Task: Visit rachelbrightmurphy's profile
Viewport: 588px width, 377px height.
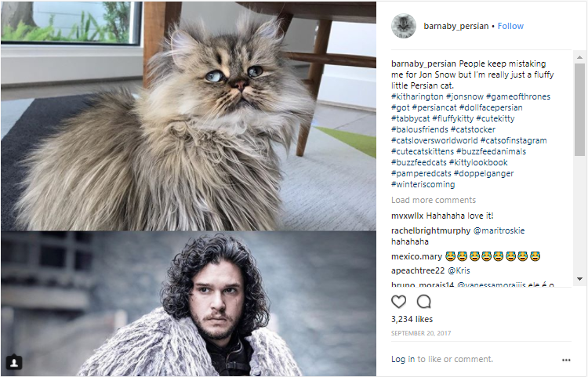Action: (x=430, y=230)
